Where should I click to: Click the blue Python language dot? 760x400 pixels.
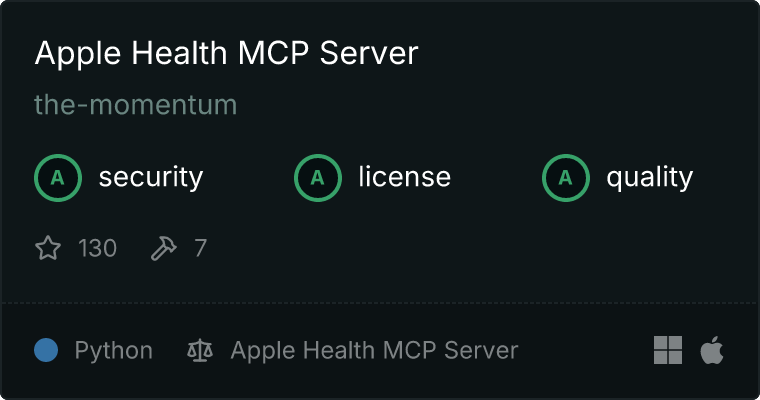[x=46, y=350]
